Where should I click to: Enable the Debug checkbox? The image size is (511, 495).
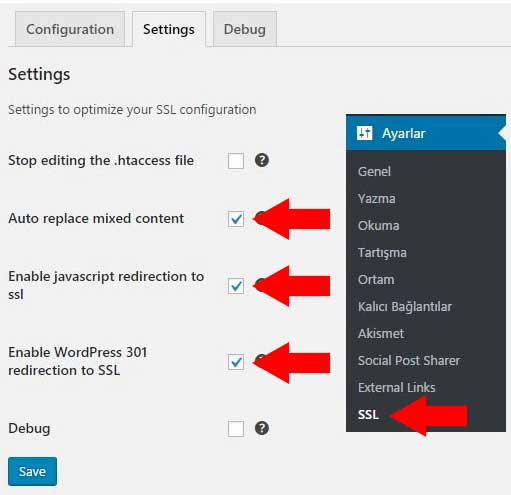click(236, 429)
